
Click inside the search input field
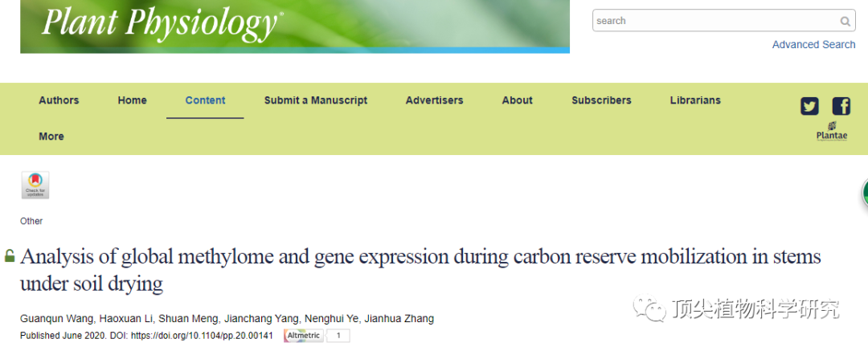click(715, 21)
